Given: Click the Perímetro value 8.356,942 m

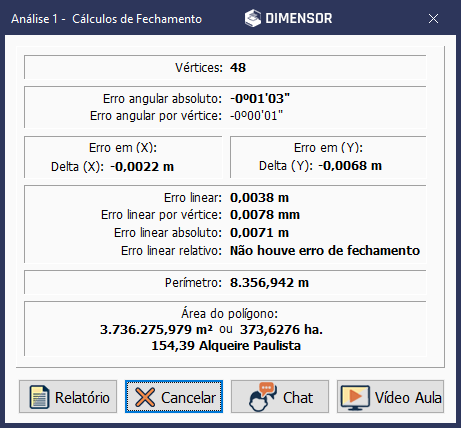Looking at the screenshot, I should point(269,283).
